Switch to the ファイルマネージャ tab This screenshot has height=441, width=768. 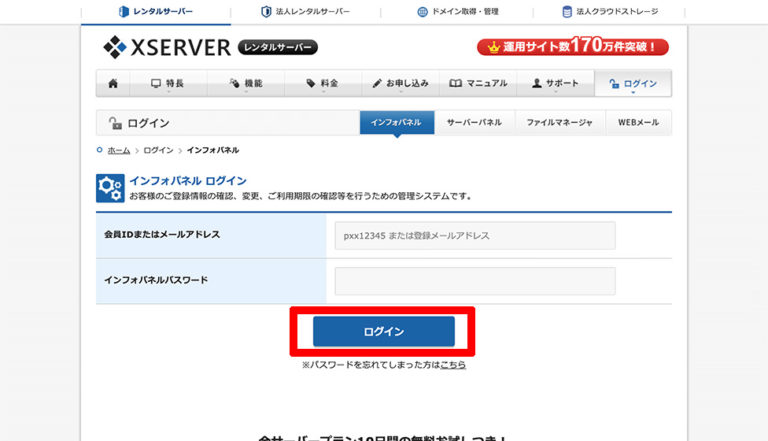(x=560, y=122)
